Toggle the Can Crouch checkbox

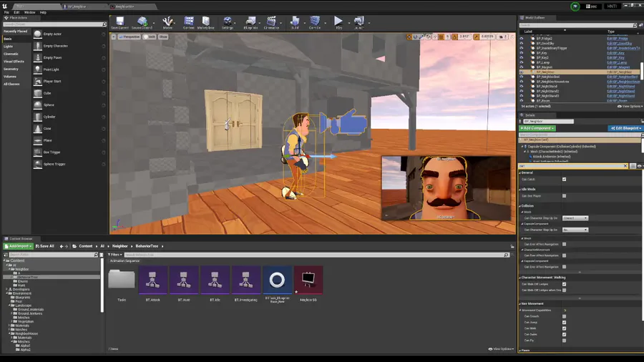tap(564, 316)
